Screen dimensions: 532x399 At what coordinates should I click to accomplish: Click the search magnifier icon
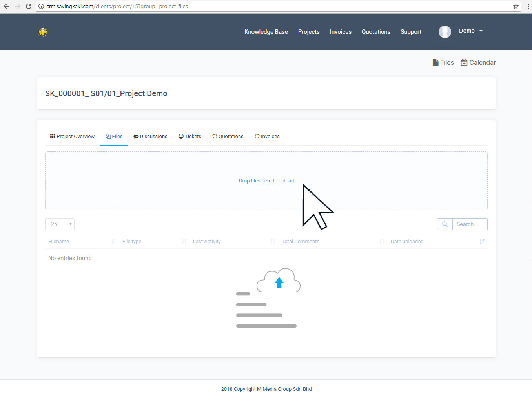pyautogui.click(x=445, y=224)
